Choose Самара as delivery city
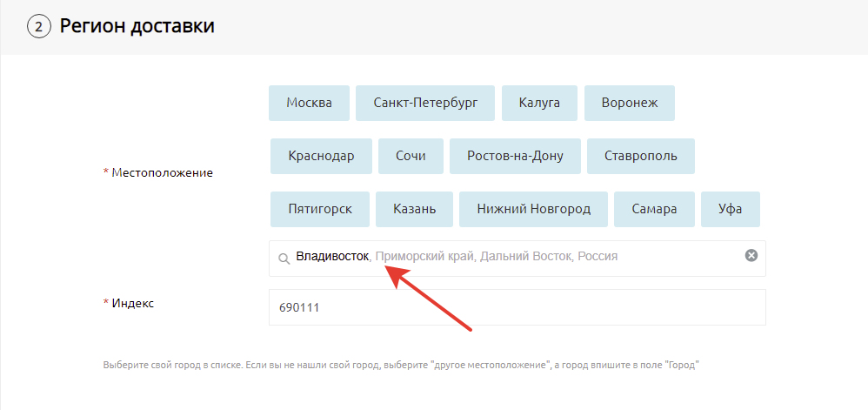Screen dimensions: 868x410 [x=654, y=210]
